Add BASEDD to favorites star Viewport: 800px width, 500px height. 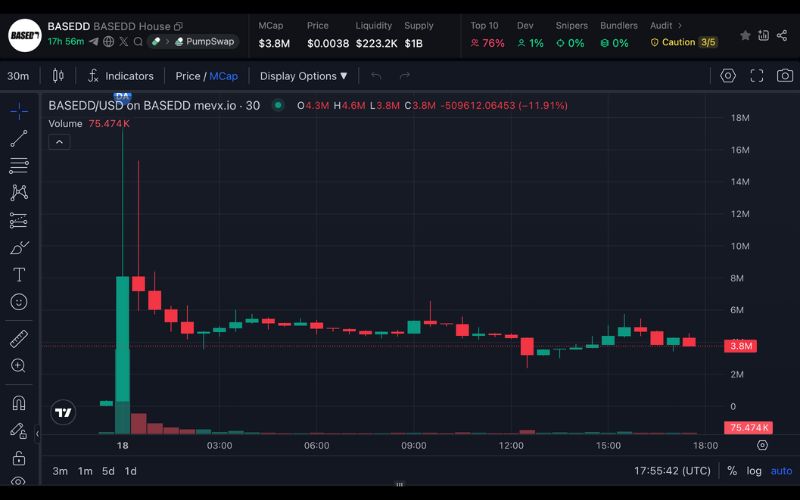click(745, 35)
